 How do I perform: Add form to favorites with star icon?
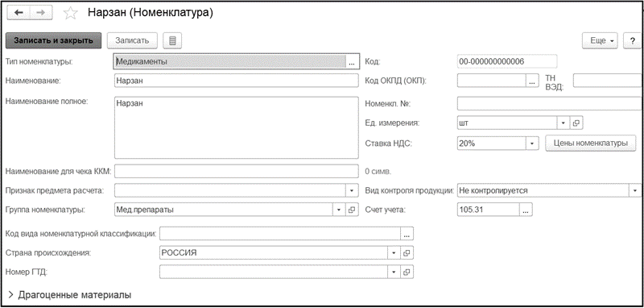click(70, 13)
